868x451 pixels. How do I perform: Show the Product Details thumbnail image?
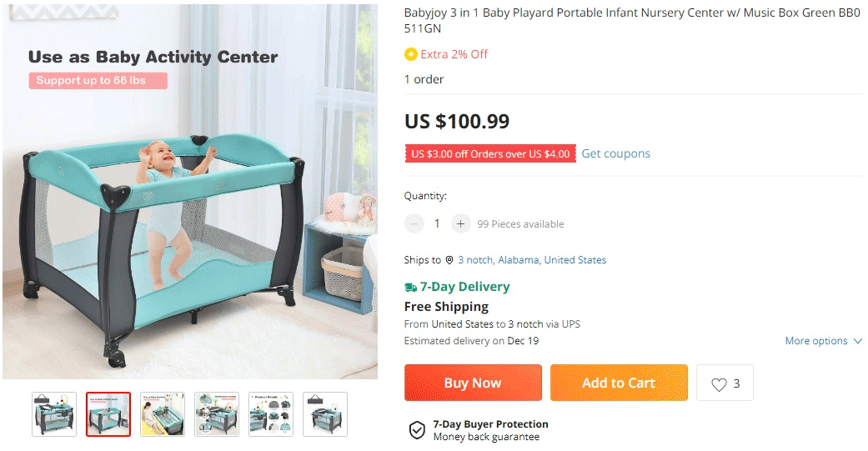271,414
